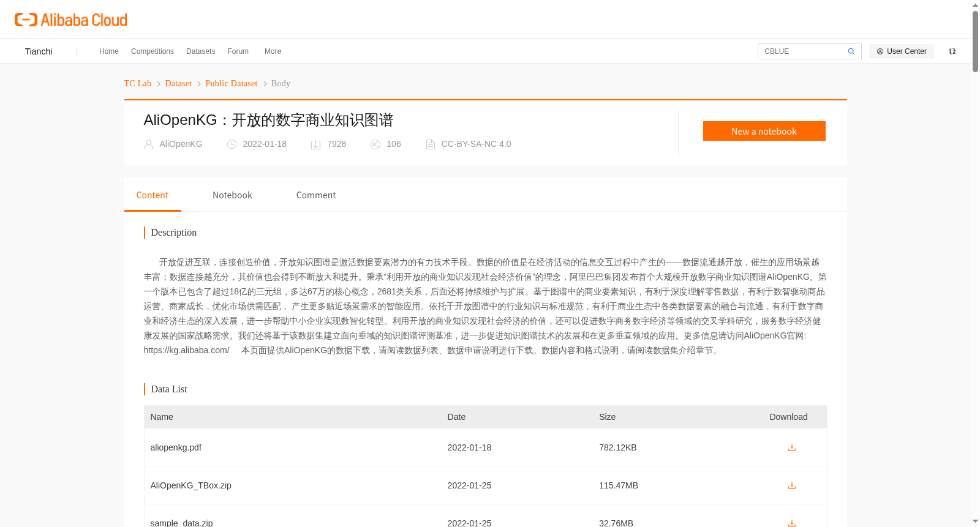Click the https://kg.alibaba.com/ URL text

(x=187, y=350)
